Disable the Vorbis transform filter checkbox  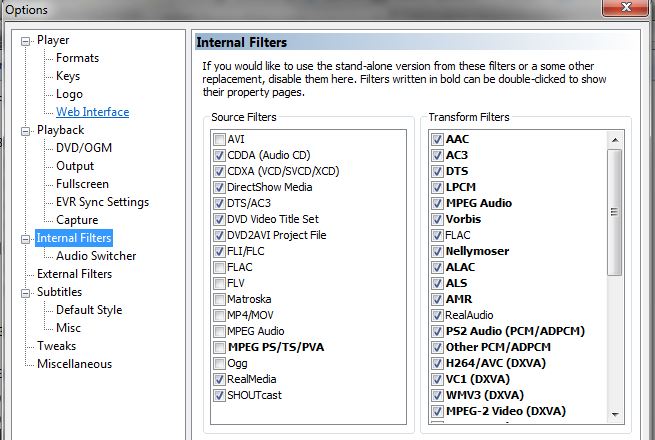coord(437,219)
